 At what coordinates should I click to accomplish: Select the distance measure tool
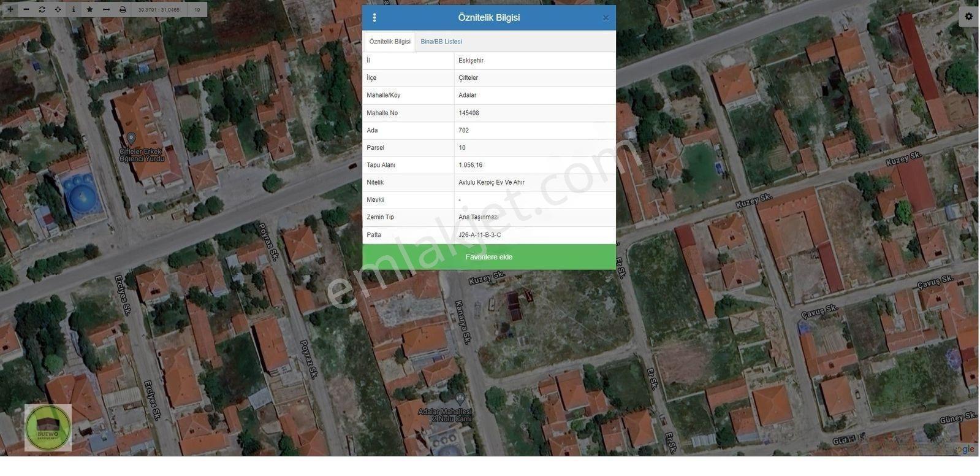click(106, 9)
